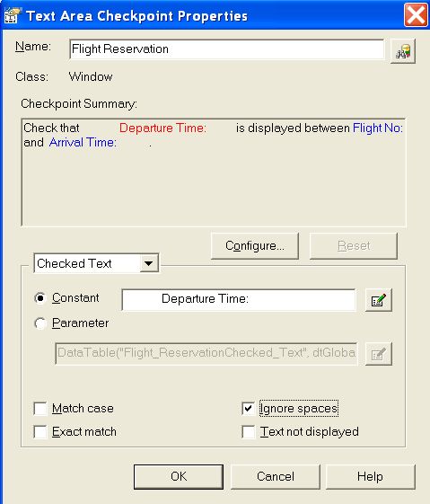Click the object spy icon beside Name field
The image size is (430, 504).
[403, 51]
